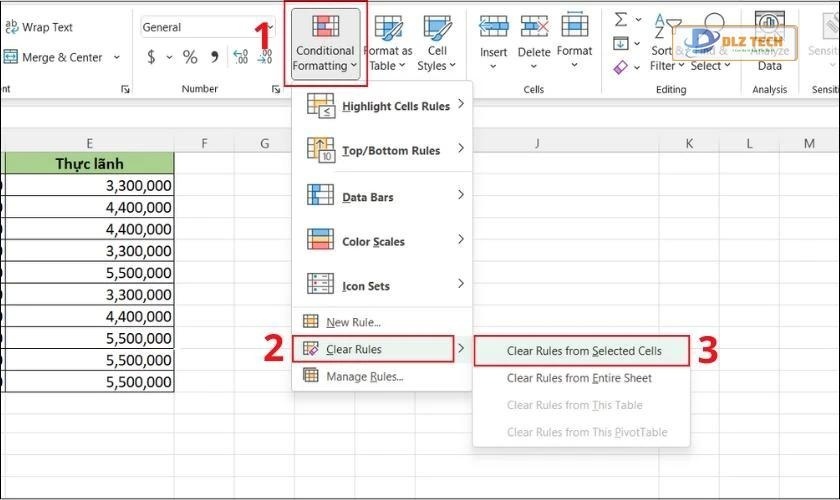
Task: Toggle Wrap Text for selected cells
Action: point(42,27)
